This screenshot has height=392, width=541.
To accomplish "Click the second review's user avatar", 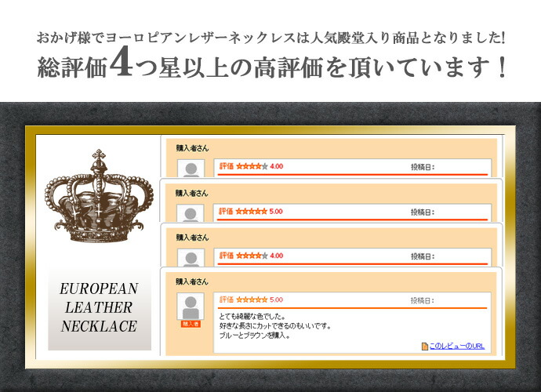I will click(191, 213).
